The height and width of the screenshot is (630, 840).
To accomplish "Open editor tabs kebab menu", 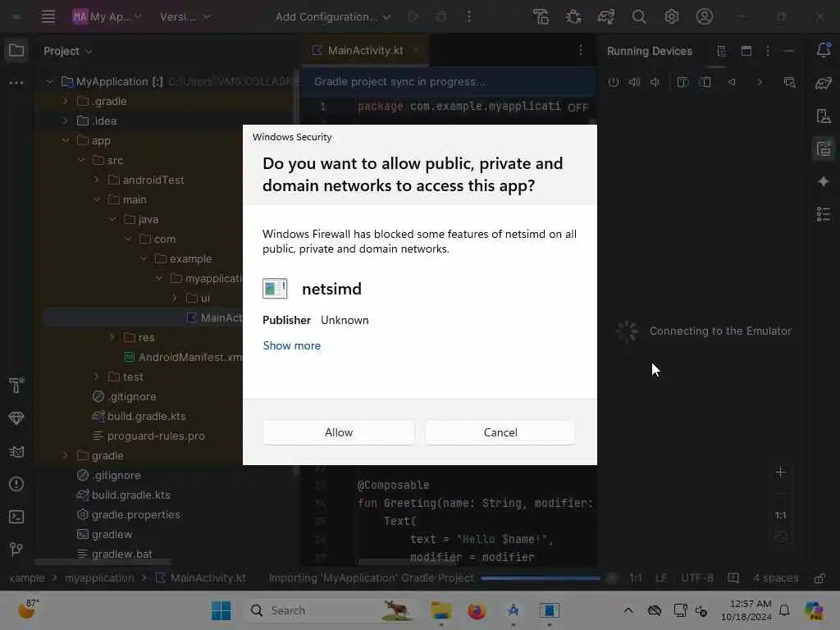I will click(581, 50).
